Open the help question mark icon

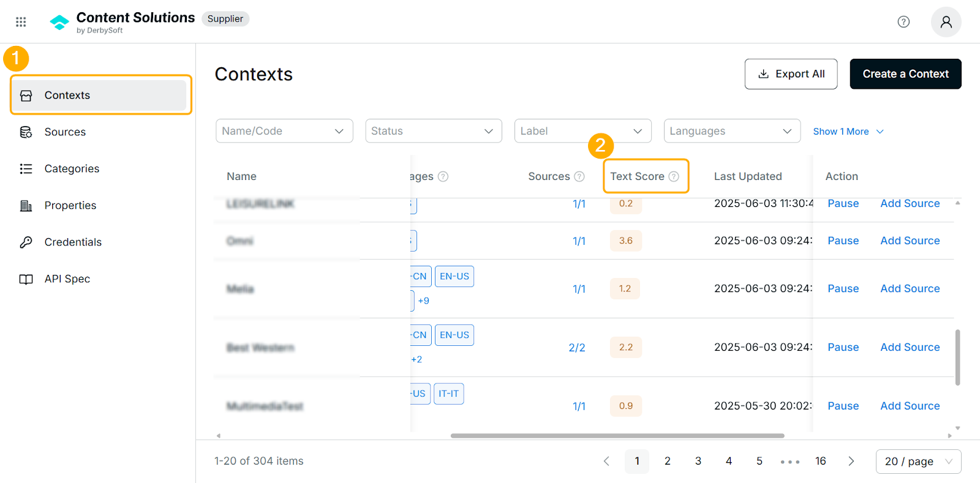click(x=903, y=22)
